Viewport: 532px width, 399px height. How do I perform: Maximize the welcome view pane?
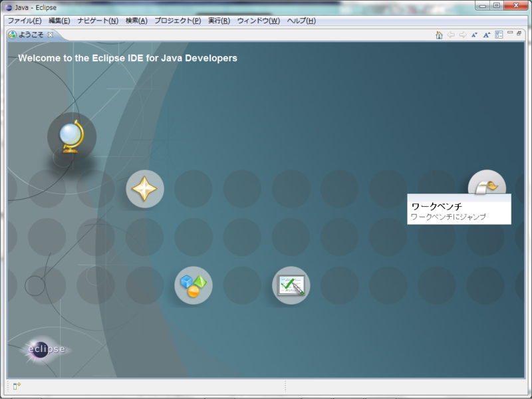519,33
